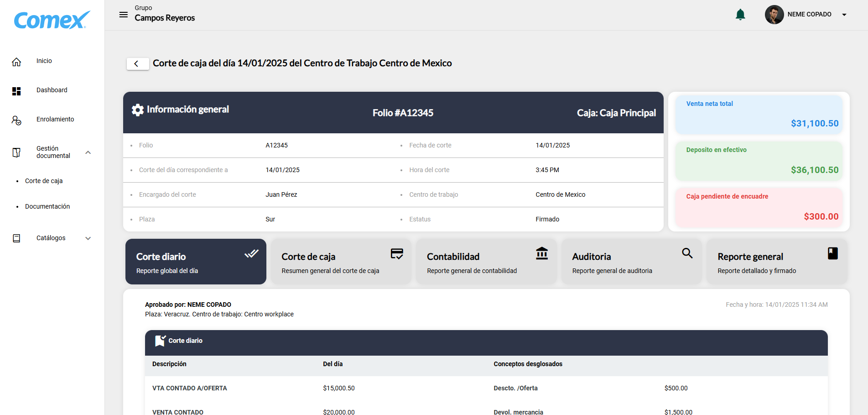The width and height of the screenshot is (868, 415).
Task: Go back using the arrow button
Action: 137,64
